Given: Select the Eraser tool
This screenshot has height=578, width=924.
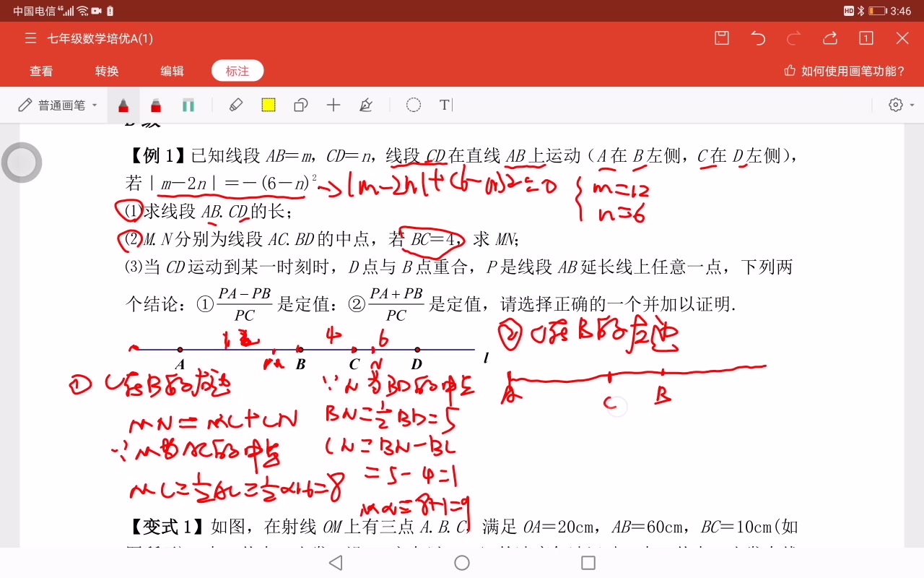Looking at the screenshot, I should 235,105.
